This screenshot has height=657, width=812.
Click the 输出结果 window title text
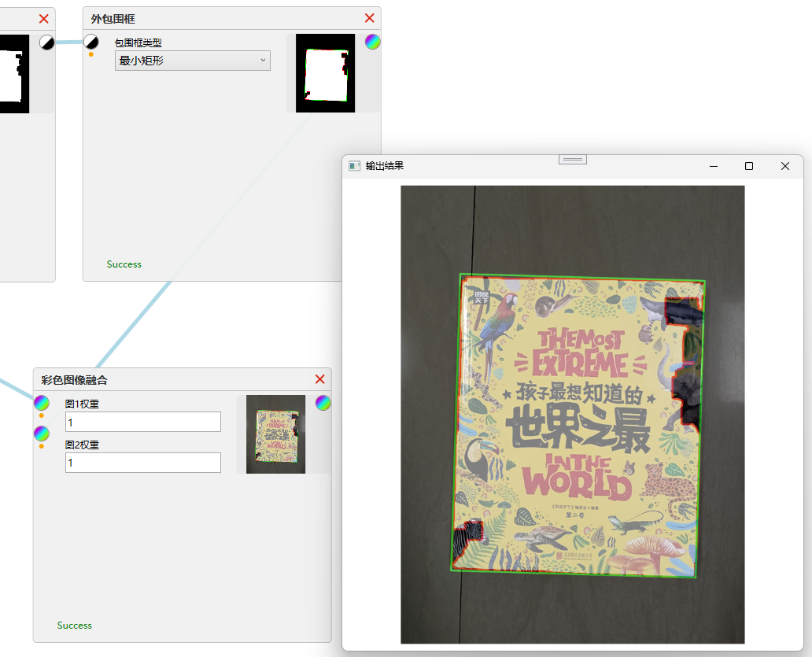tap(384, 166)
